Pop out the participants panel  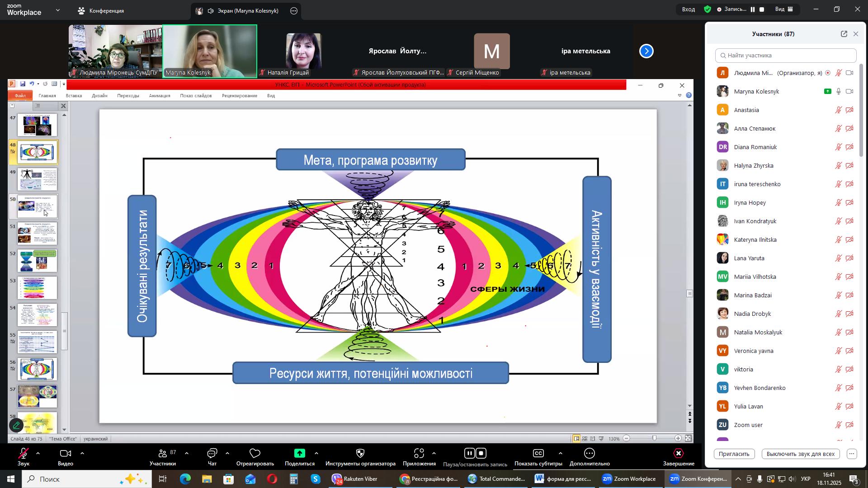(844, 34)
